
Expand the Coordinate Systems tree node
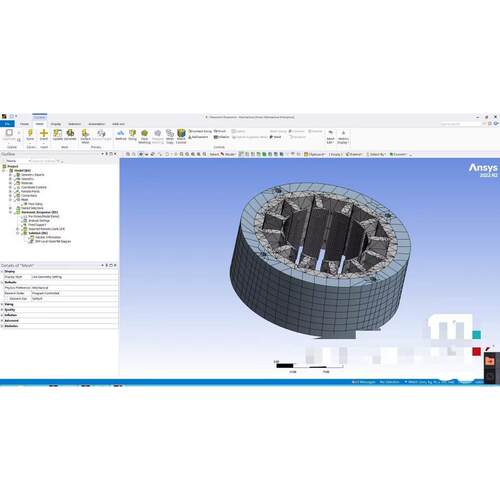pos(10,187)
